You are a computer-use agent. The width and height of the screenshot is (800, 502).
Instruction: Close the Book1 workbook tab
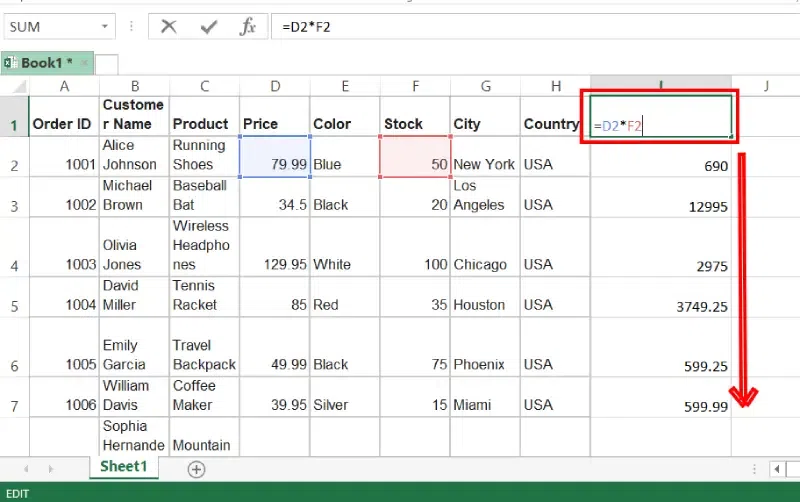coord(84,63)
